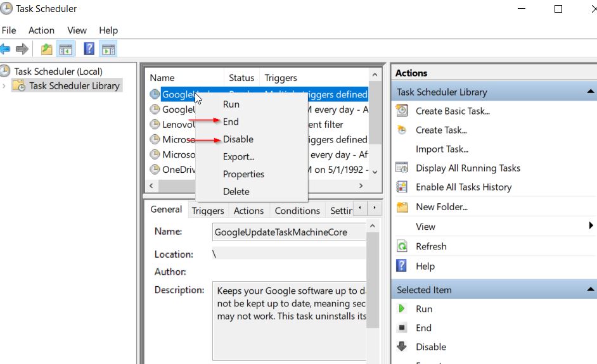
Task: Open the File menu
Action: [x=9, y=30]
